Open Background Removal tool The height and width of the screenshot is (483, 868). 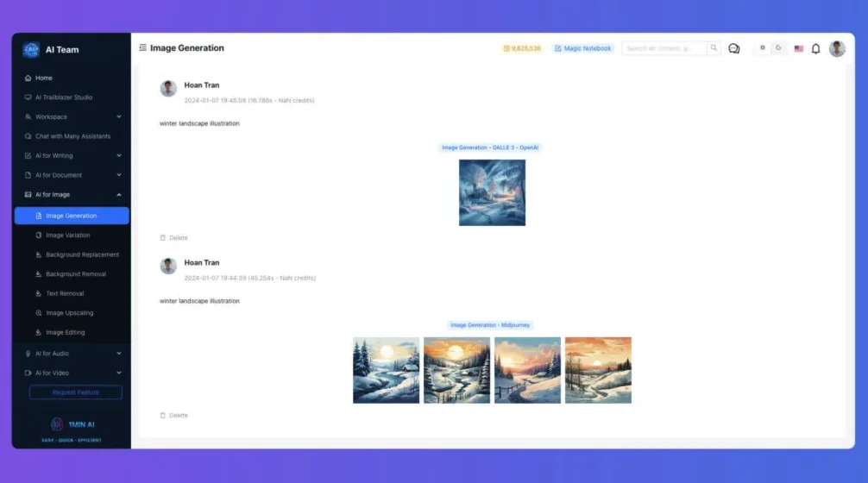coord(71,274)
